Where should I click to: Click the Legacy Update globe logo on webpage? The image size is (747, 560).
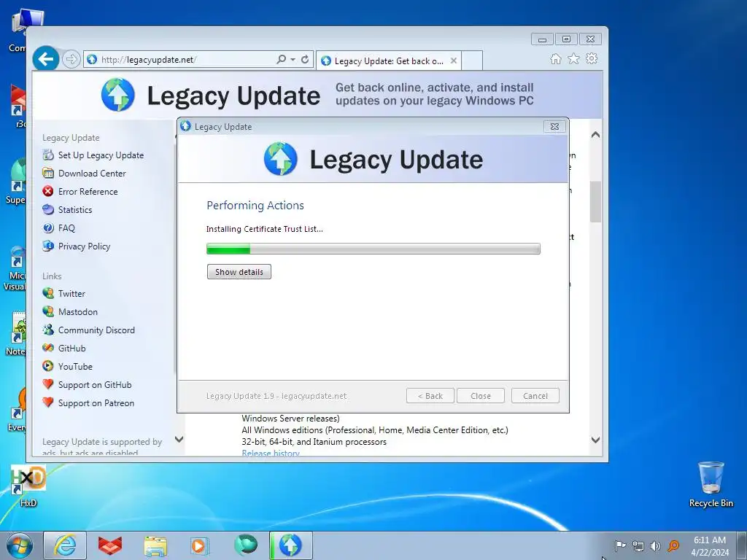pos(117,95)
